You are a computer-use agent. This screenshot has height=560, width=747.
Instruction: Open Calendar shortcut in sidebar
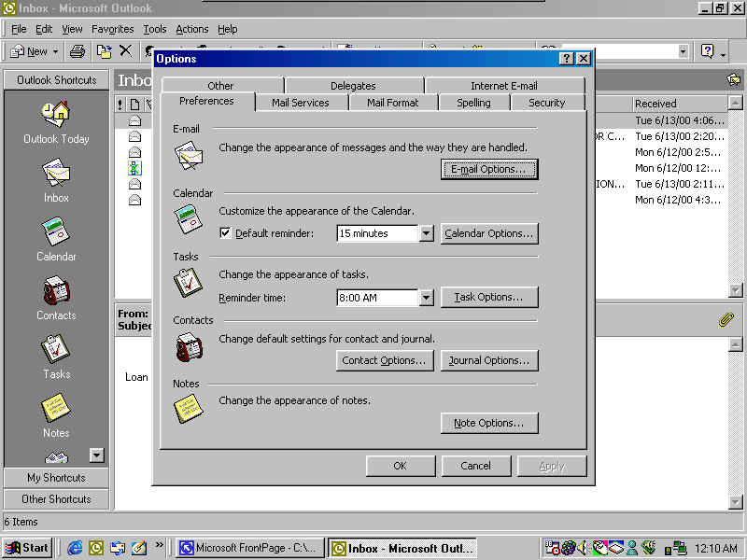click(56, 233)
